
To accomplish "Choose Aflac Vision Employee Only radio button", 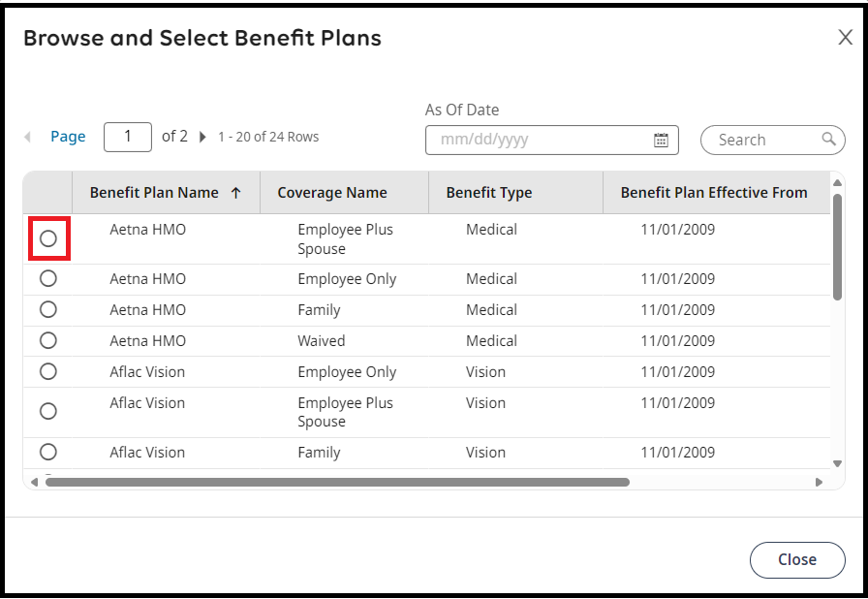I will tap(48, 372).
